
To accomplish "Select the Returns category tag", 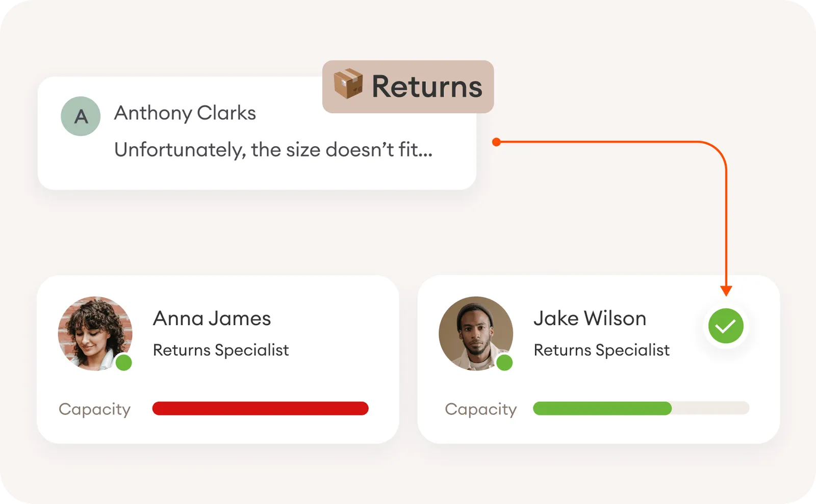I will 408,87.
